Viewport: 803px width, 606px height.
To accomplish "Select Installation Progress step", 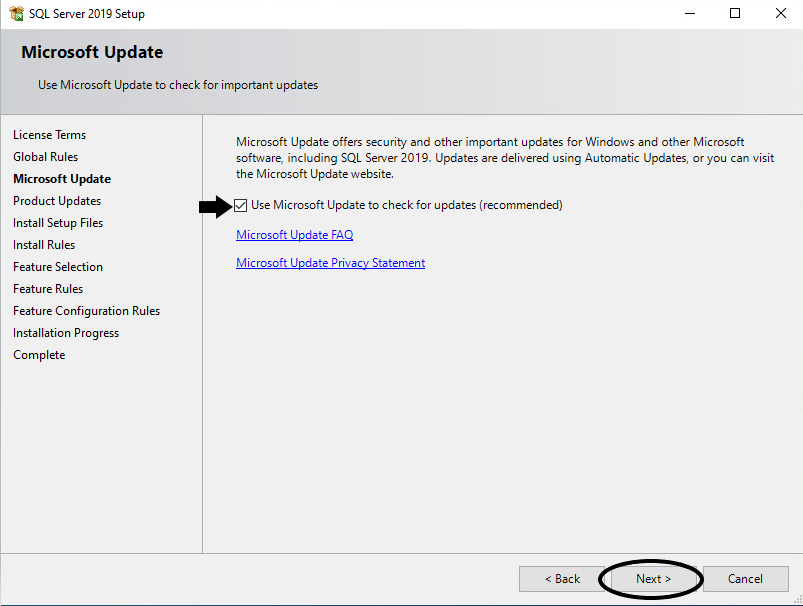I will point(66,333).
